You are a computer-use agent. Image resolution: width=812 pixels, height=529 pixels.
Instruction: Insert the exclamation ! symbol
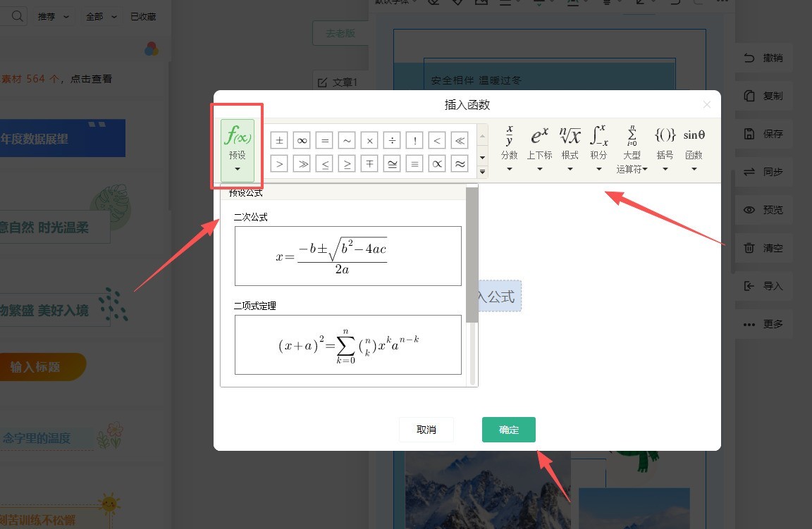tap(414, 140)
